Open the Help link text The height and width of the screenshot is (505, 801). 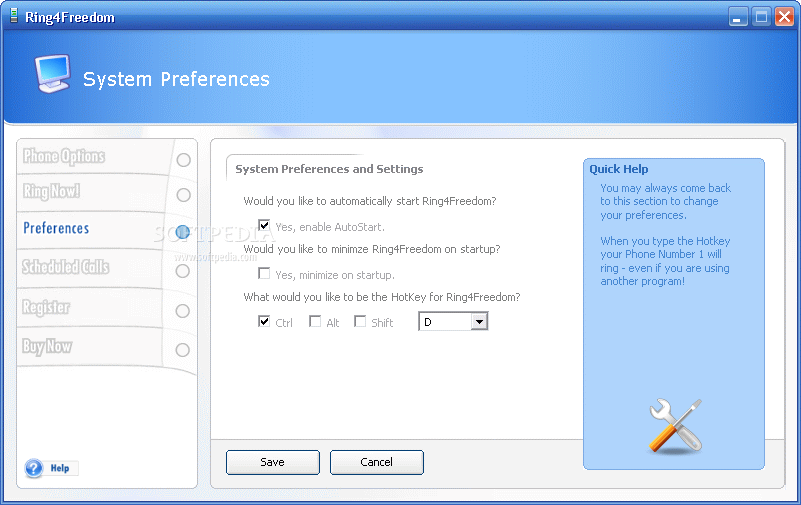(60, 468)
